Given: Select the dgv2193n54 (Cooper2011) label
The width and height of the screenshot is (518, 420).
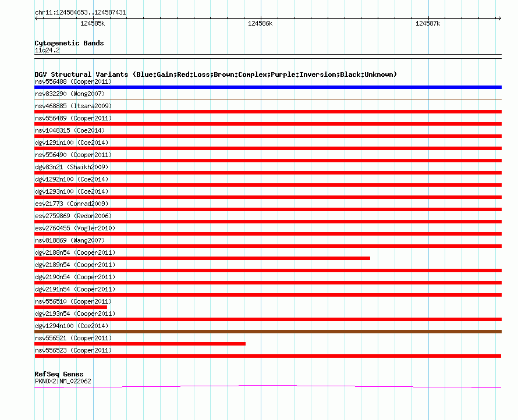Looking at the screenshot, I should click(75, 314).
